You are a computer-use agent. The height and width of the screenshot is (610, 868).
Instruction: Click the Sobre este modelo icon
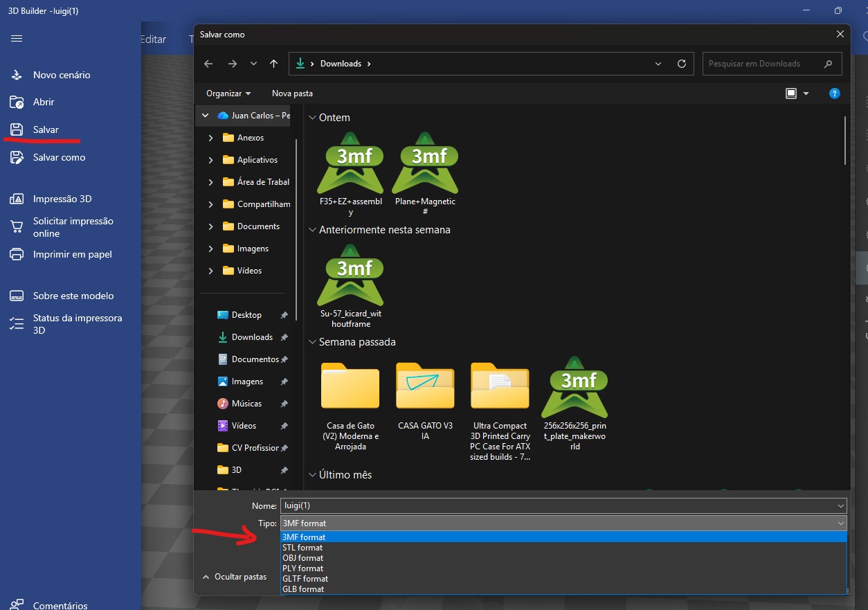pos(17,296)
